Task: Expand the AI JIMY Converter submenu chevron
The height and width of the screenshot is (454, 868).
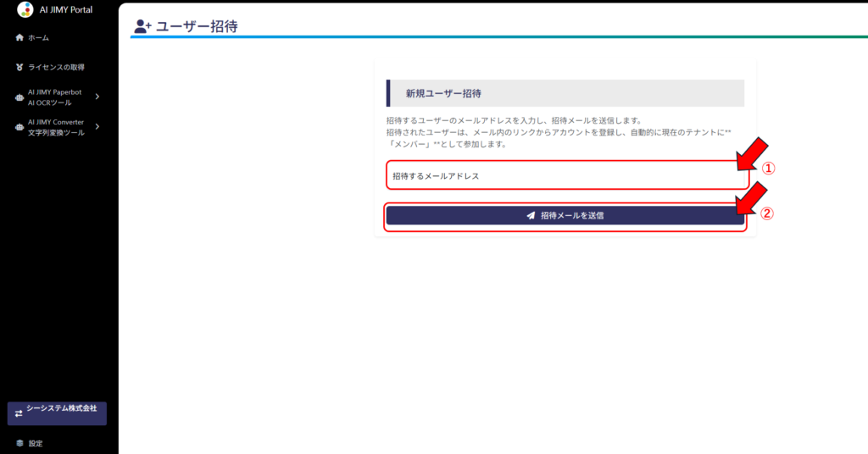Action: coord(97,127)
